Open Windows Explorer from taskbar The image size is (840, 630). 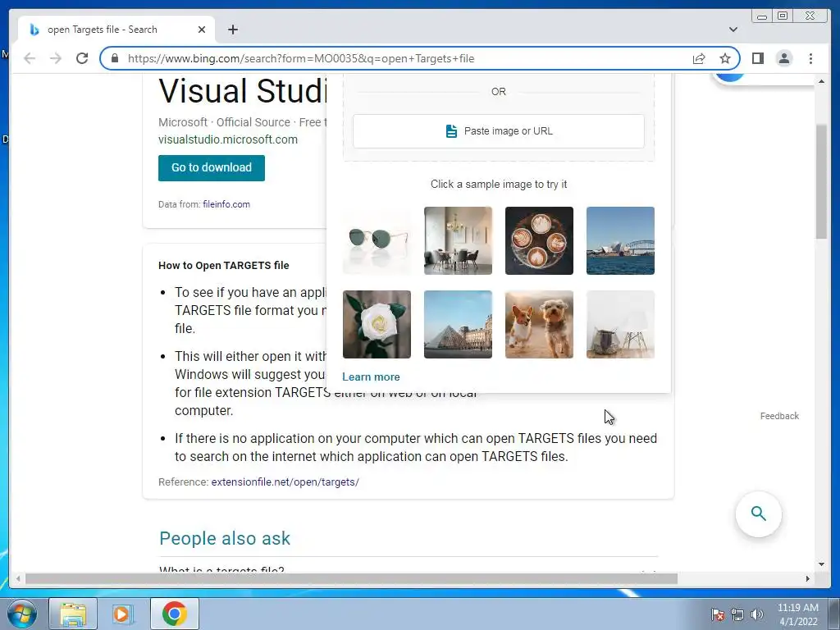73,614
